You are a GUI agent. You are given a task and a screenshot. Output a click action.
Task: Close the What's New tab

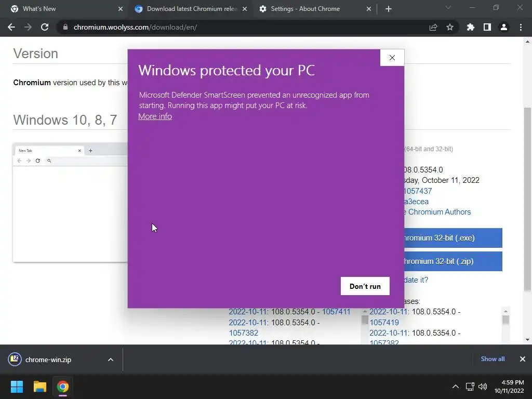tap(120, 9)
